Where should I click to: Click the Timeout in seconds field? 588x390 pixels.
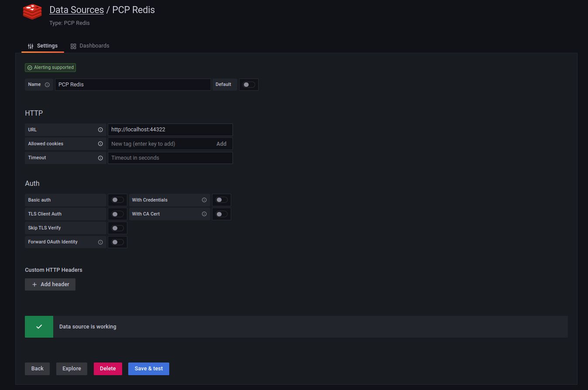click(170, 158)
